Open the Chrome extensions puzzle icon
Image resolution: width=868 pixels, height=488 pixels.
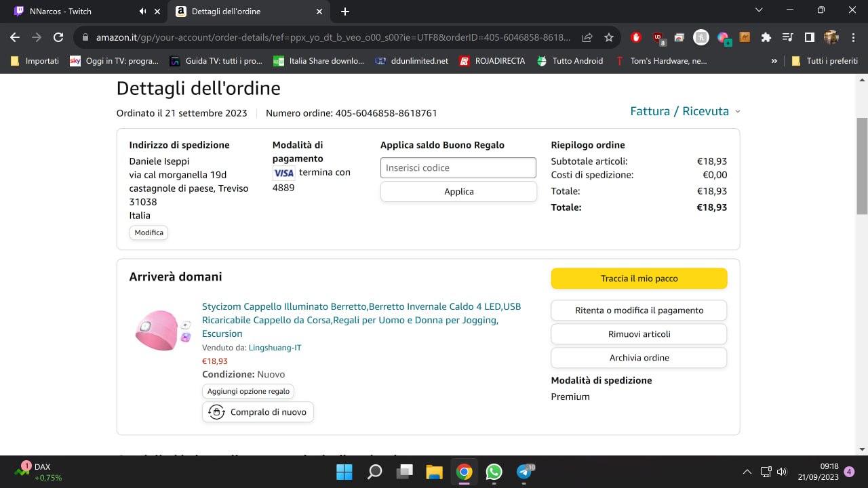pyautogui.click(x=766, y=37)
